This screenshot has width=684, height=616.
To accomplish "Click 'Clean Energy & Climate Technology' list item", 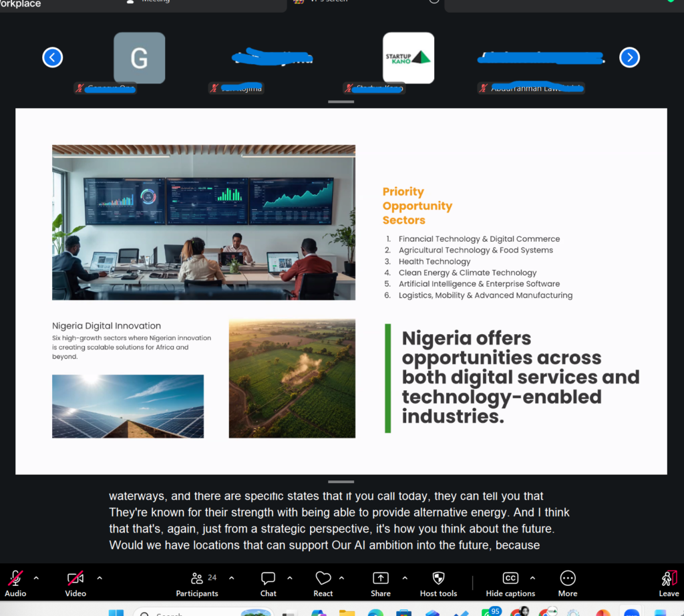I will pyautogui.click(x=467, y=273).
